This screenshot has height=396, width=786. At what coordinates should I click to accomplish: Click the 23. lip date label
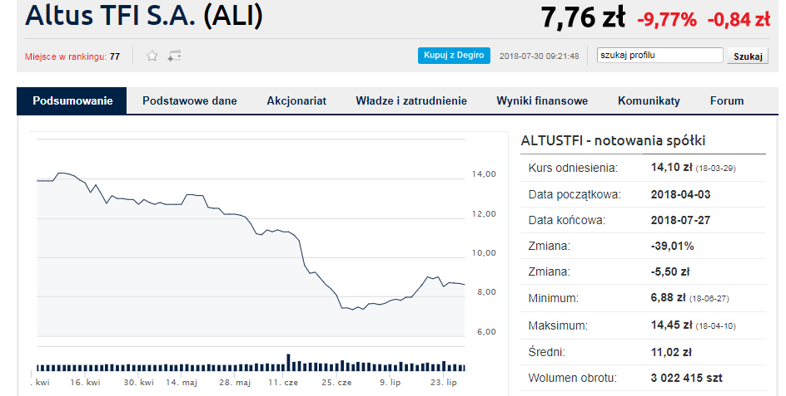[x=444, y=382]
